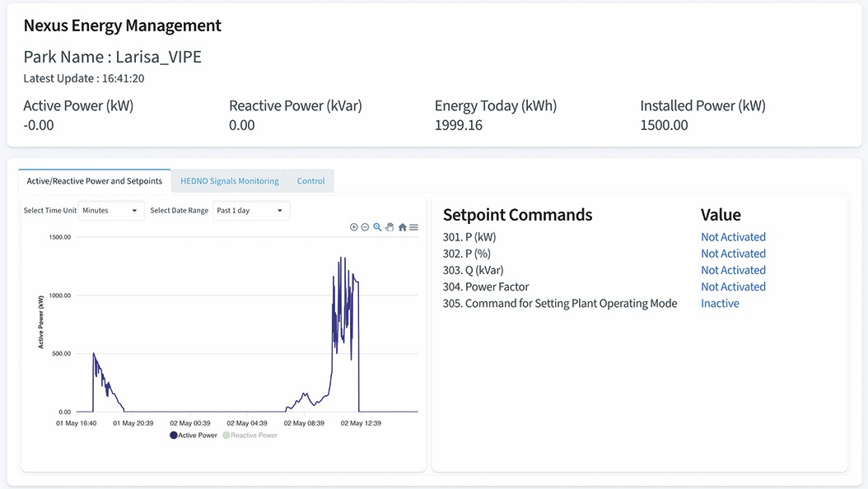Switch to the Control tab
868x489 pixels.
(x=311, y=181)
